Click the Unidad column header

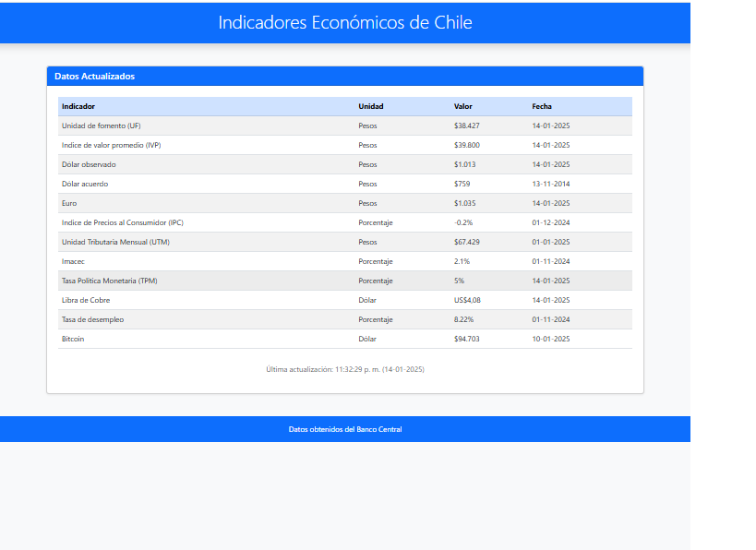click(x=368, y=106)
